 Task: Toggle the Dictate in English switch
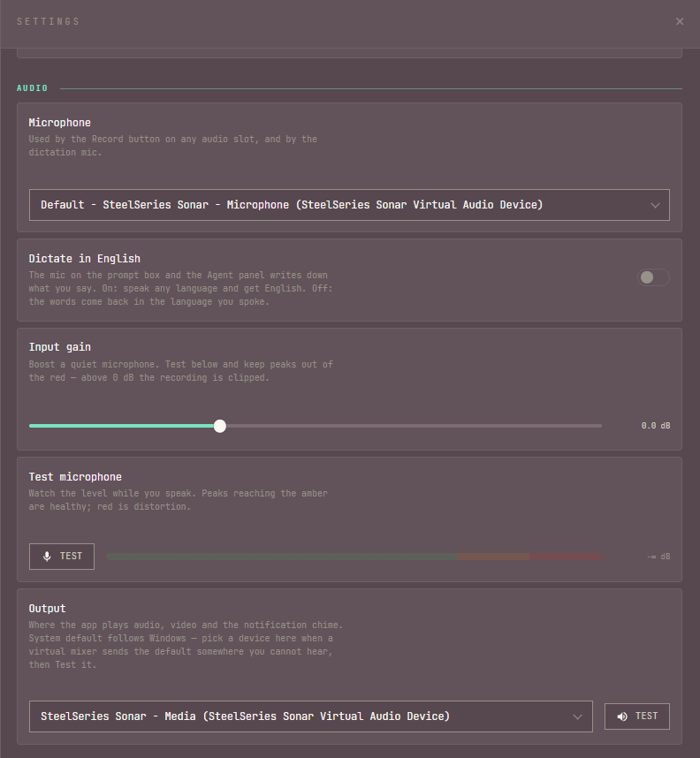tap(653, 277)
